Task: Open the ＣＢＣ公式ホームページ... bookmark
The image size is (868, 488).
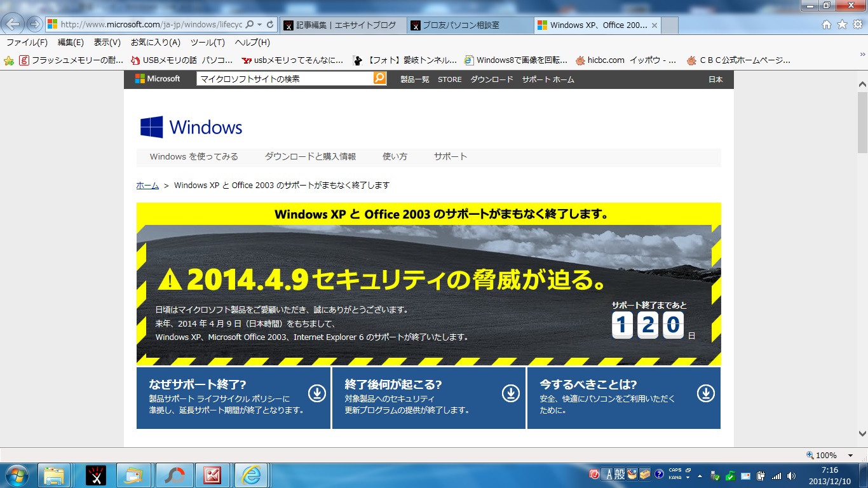Action: 738,60
